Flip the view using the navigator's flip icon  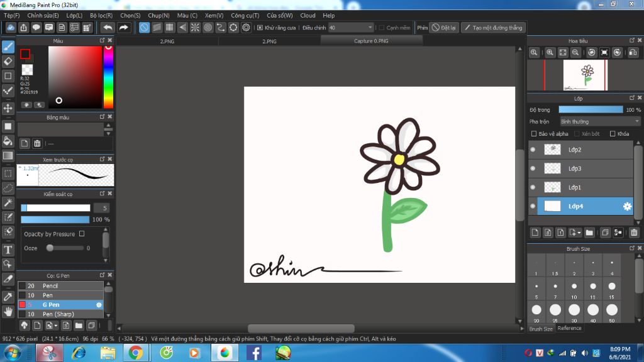[x=633, y=53]
